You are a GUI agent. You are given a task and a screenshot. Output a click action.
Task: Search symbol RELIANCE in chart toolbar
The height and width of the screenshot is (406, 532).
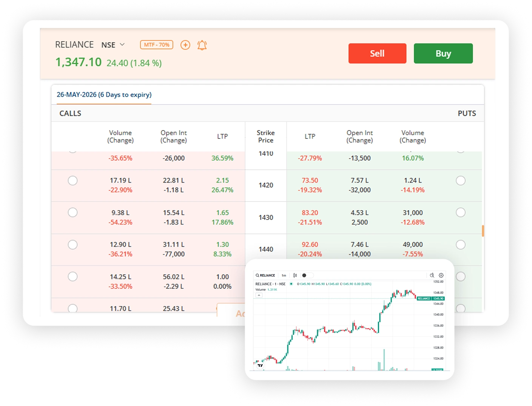pyautogui.click(x=265, y=275)
